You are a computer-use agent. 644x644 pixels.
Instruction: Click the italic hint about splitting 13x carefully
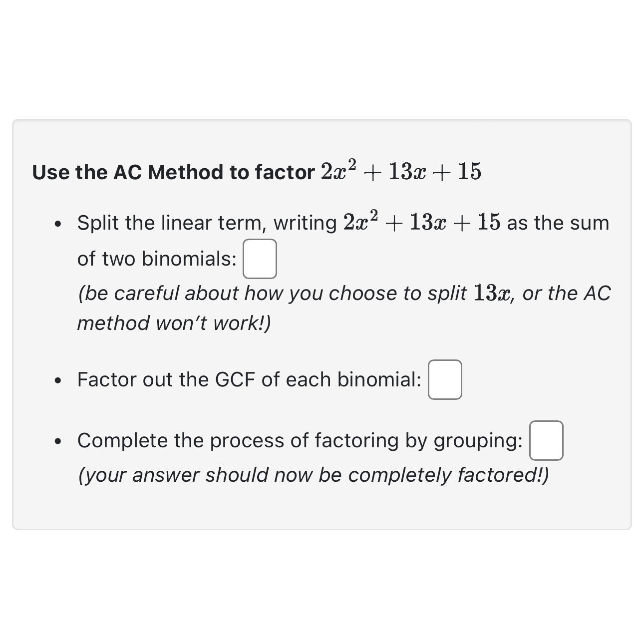[344, 293]
